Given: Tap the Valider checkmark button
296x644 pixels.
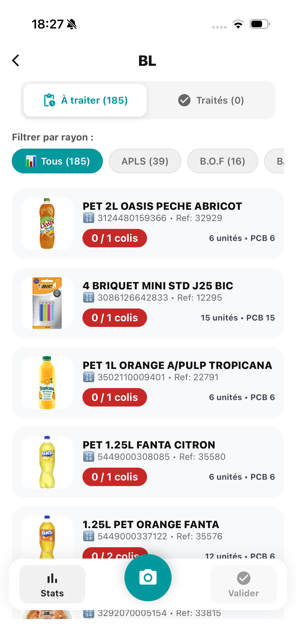Looking at the screenshot, I should tap(243, 584).
